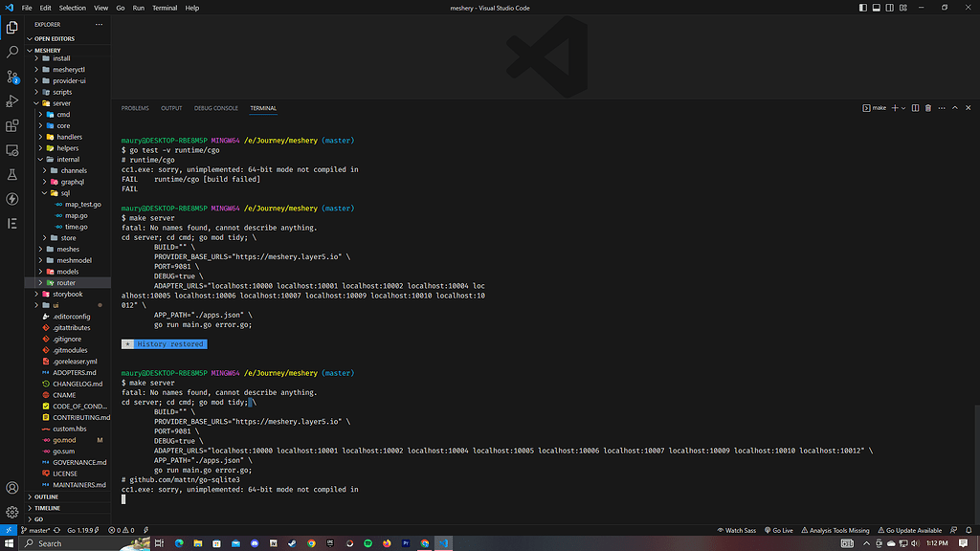980x551 pixels.
Task: Toggle secondary side bar visibility
Action: point(889,8)
